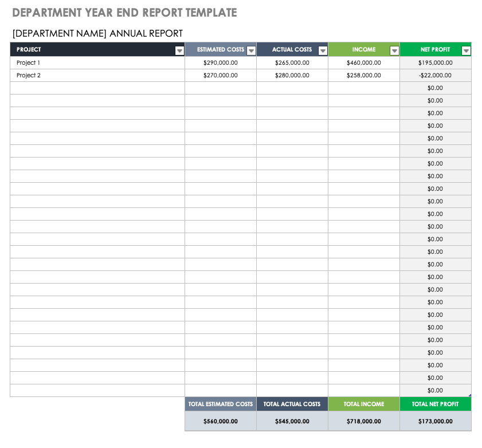Viewport: 482px width, 448px height.
Task: Click the [Department Name] Annual Report title
Action: coord(97,34)
